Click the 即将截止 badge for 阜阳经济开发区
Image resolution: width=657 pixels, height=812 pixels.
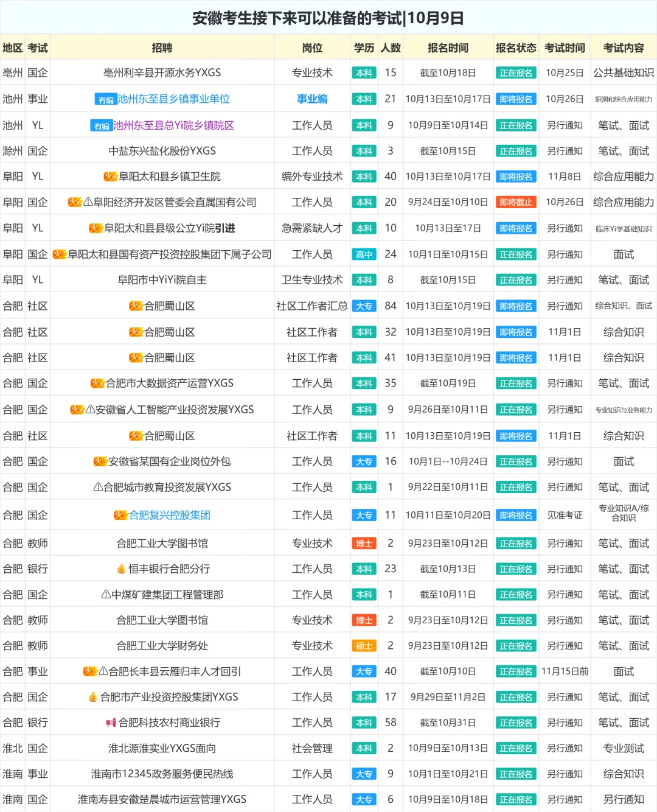pos(515,201)
